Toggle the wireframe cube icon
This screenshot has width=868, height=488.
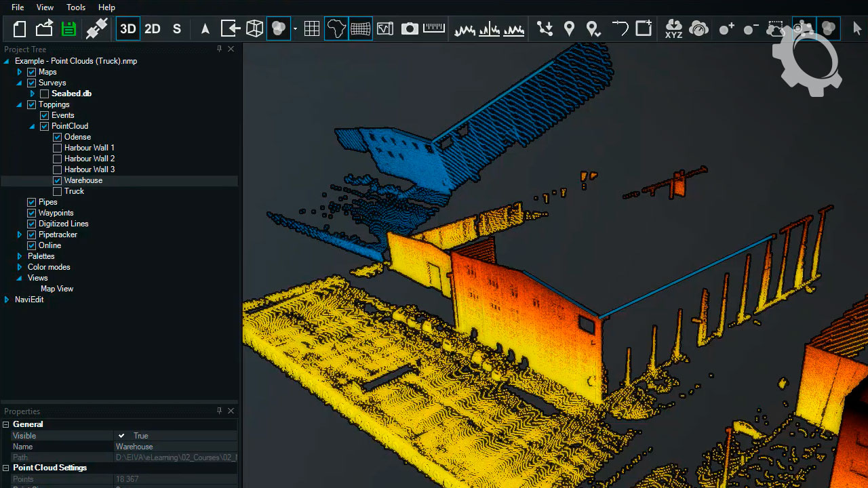pyautogui.click(x=254, y=28)
